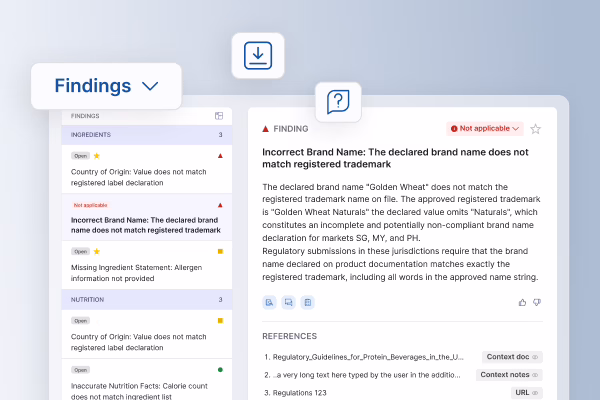Open Country of Origin finding under Ingredients

click(147, 169)
